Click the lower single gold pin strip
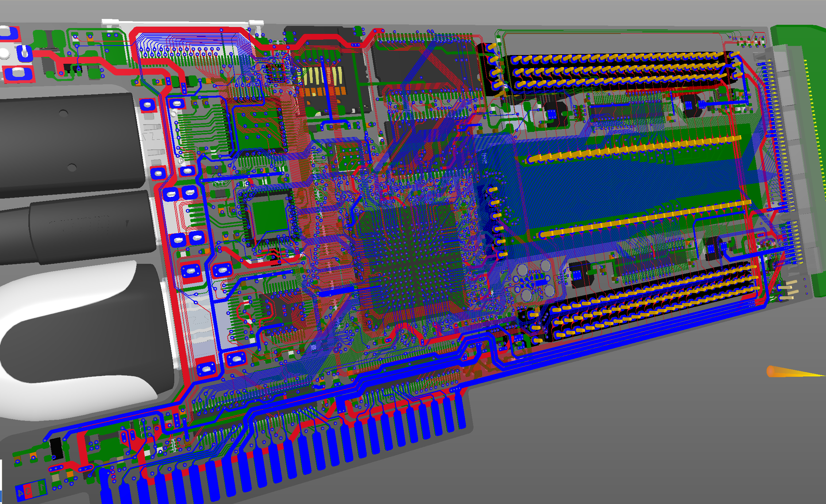This screenshot has width=826, height=504. coord(645,219)
